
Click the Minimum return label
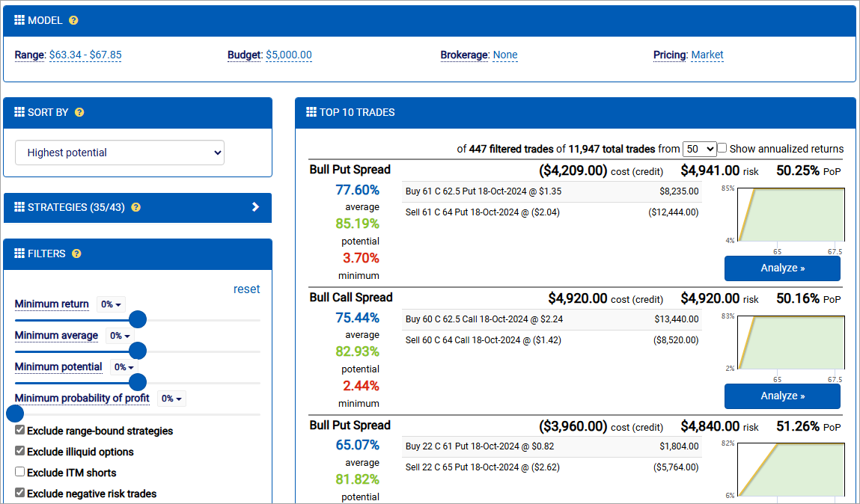click(52, 304)
